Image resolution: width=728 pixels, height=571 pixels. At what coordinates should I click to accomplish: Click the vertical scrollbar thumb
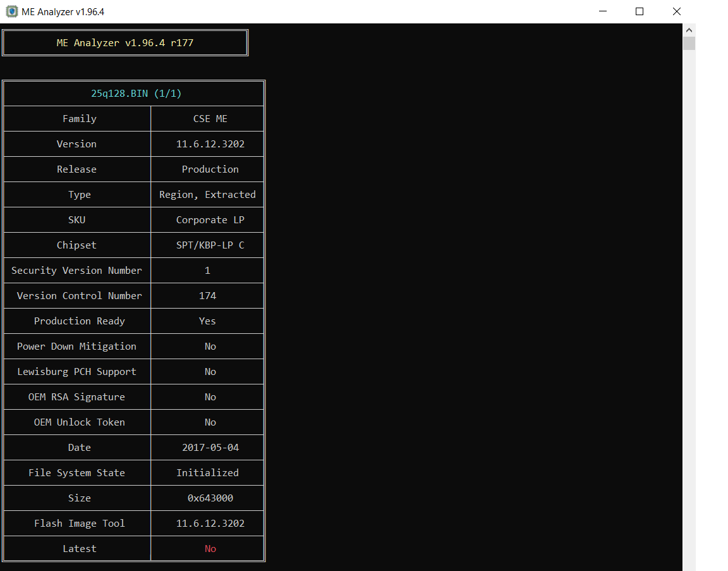tap(689, 43)
